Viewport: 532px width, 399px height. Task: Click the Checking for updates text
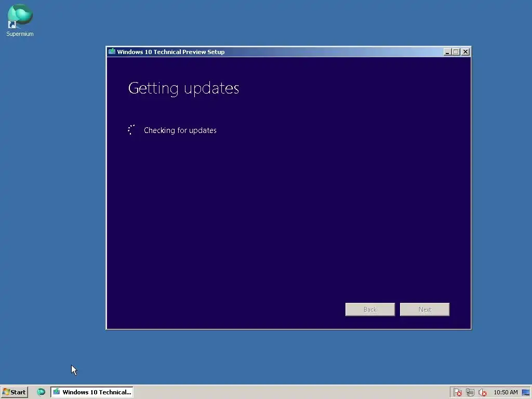(x=180, y=130)
